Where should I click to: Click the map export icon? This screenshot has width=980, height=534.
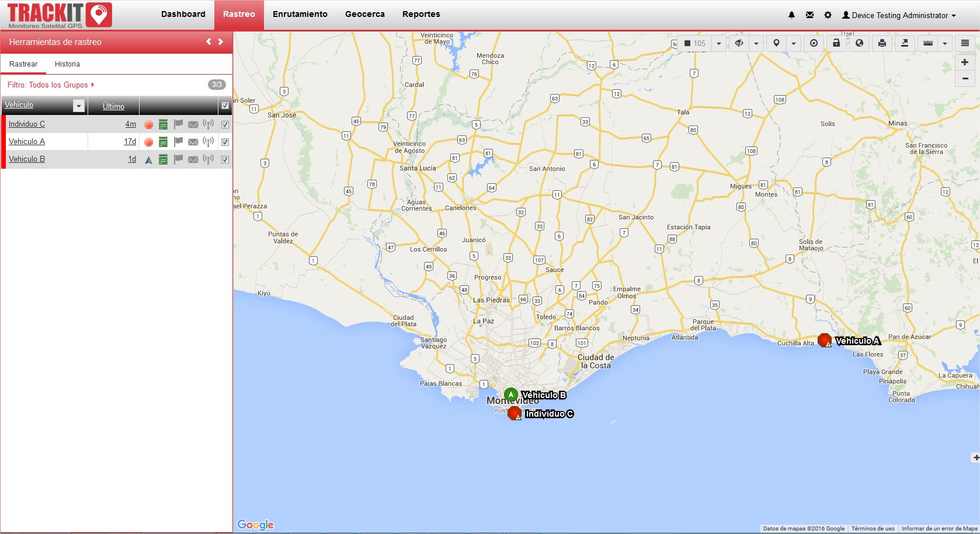coord(905,43)
